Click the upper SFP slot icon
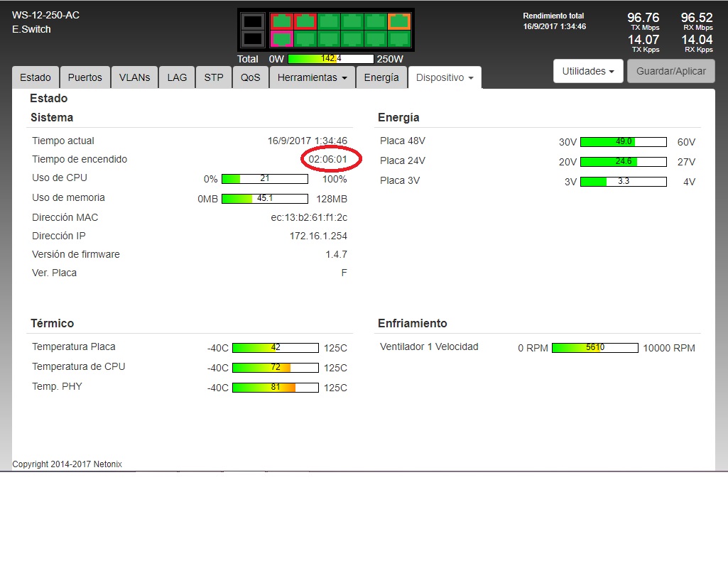 pyautogui.click(x=253, y=21)
